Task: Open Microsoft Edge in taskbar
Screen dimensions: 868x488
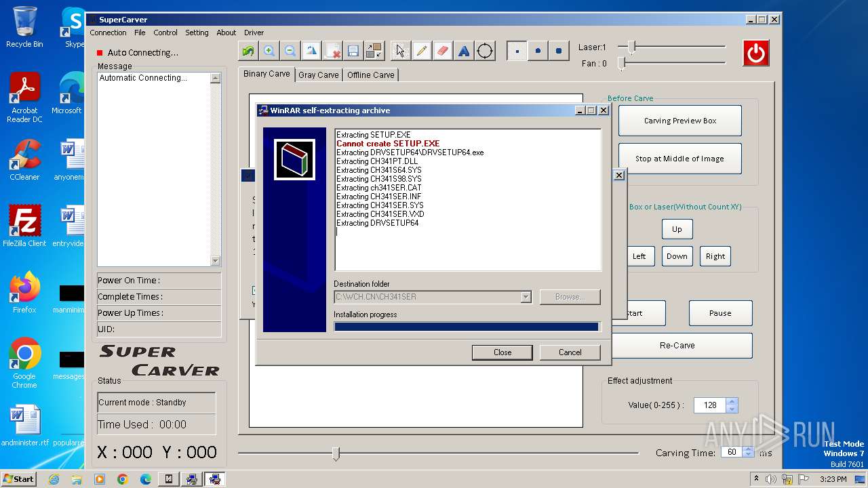Action: coord(146,479)
